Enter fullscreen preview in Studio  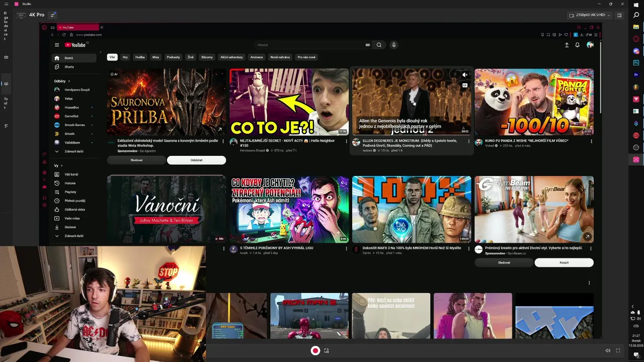click(x=618, y=350)
